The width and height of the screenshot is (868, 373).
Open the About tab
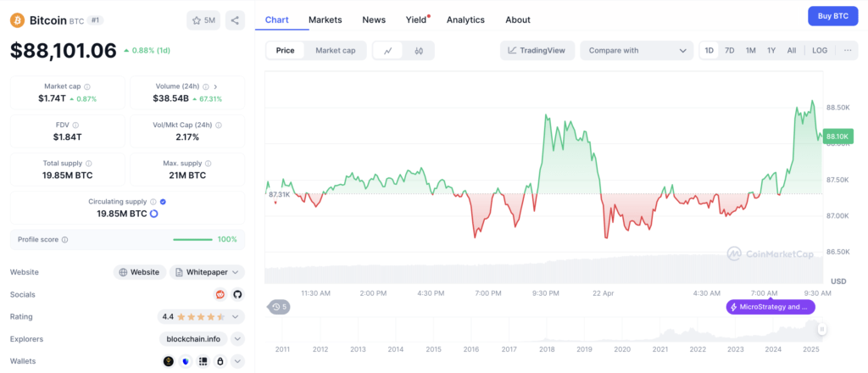point(518,19)
